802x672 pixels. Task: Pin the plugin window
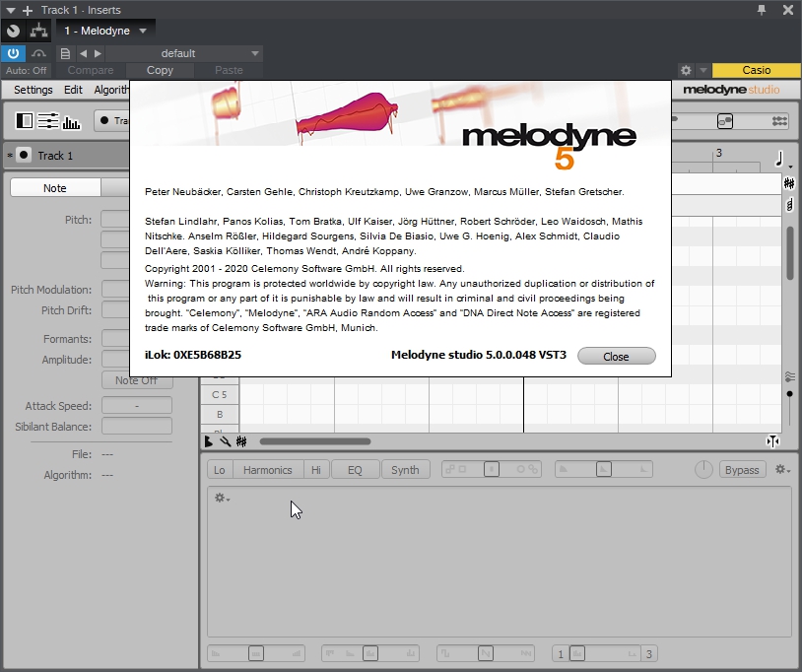[762, 10]
